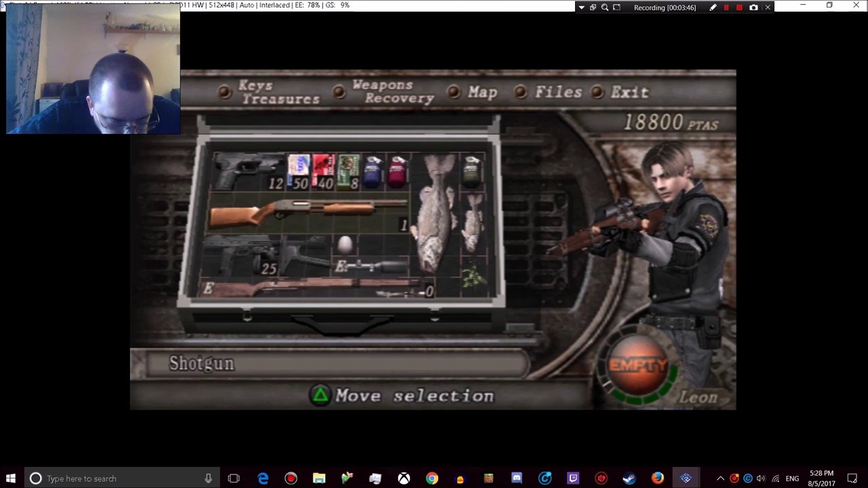The image size is (868, 488).
Task: Show hidden system tray icons
Action: click(x=720, y=479)
